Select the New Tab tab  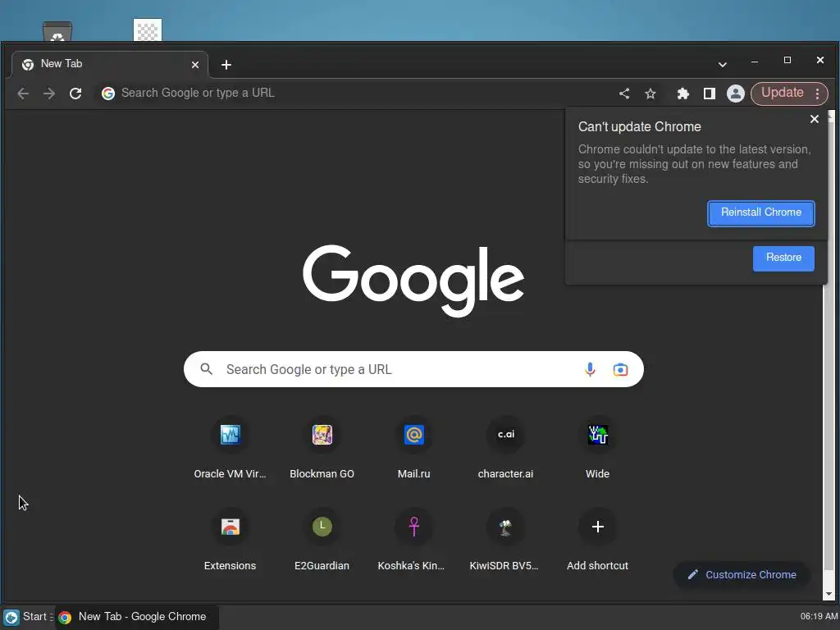110,64
